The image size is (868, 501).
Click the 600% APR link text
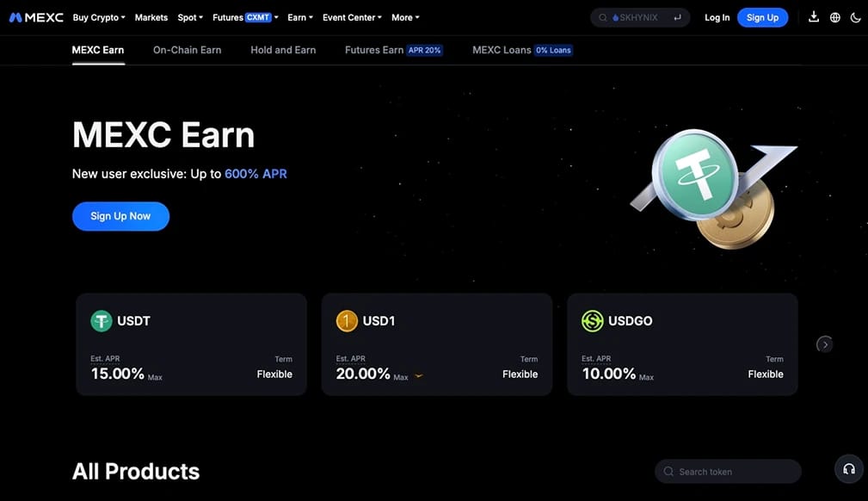coord(255,174)
